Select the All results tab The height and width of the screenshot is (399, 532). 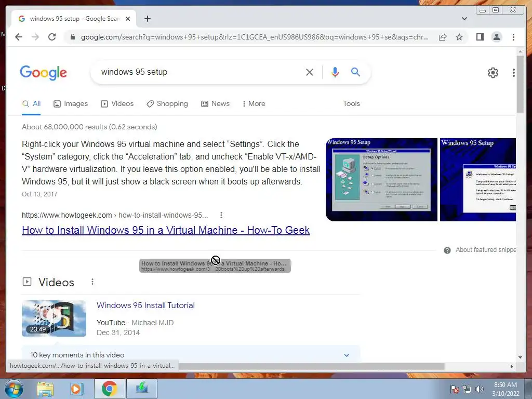(x=31, y=104)
